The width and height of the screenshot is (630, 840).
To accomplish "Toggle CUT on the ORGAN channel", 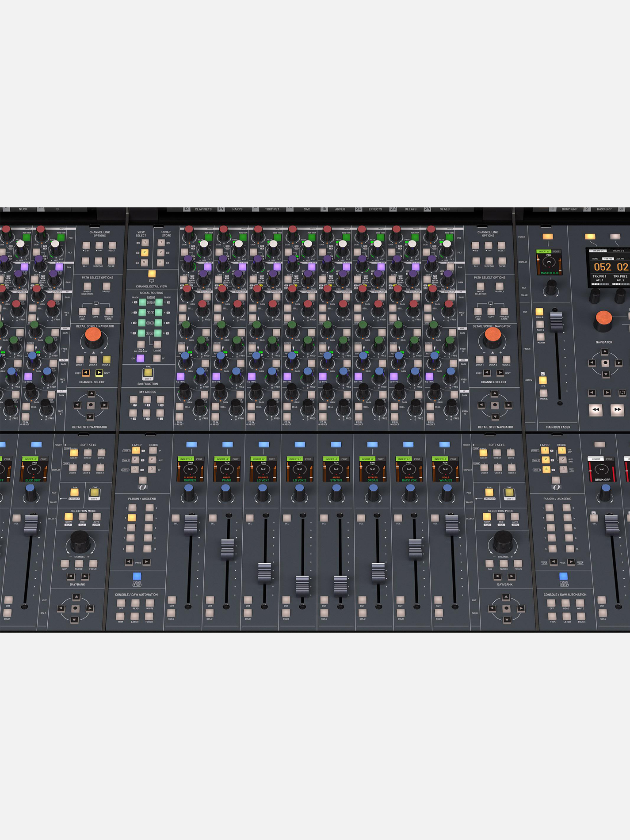I will click(x=362, y=600).
